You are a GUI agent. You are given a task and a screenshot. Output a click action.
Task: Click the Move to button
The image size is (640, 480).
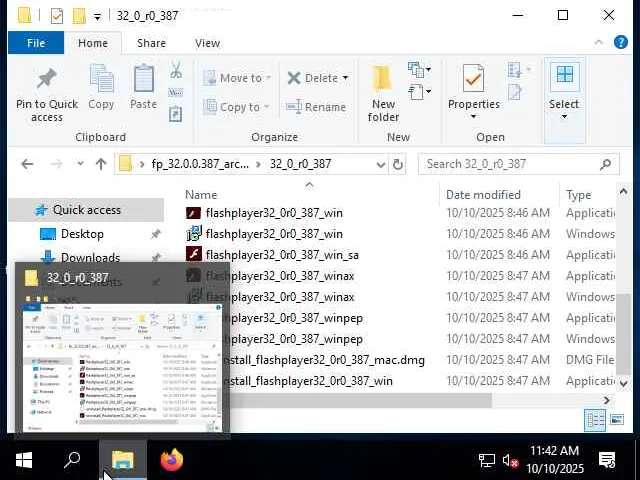(237, 78)
